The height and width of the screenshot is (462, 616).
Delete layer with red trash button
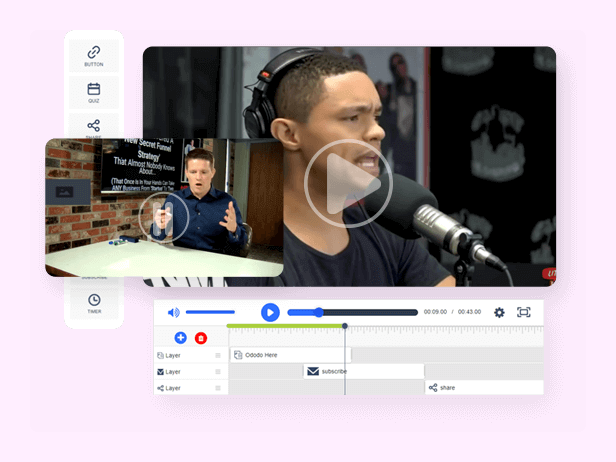tap(201, 338)
